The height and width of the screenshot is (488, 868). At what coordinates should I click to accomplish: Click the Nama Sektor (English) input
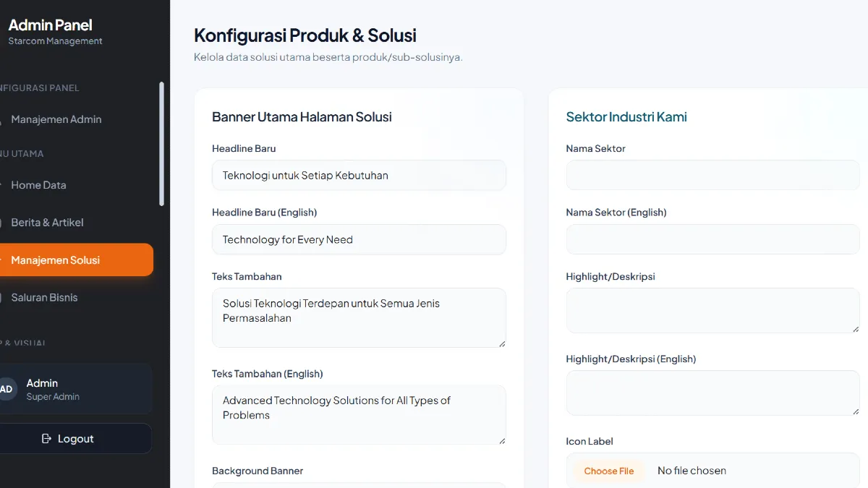(712, 239)
